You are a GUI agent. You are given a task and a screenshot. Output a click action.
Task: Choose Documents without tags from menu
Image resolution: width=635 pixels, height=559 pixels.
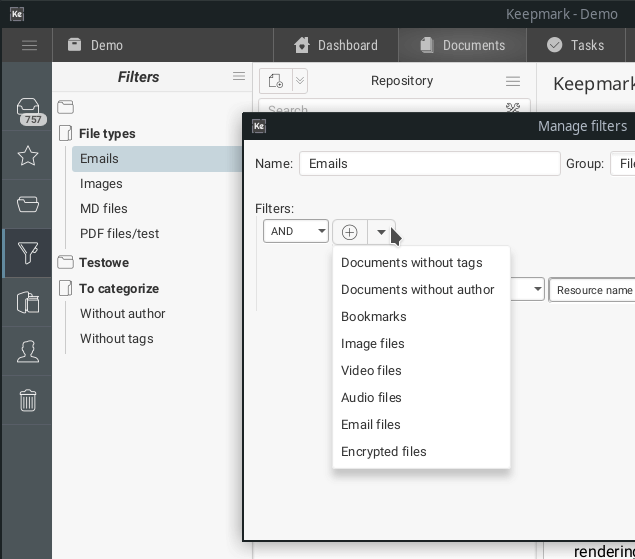point(411,263)
